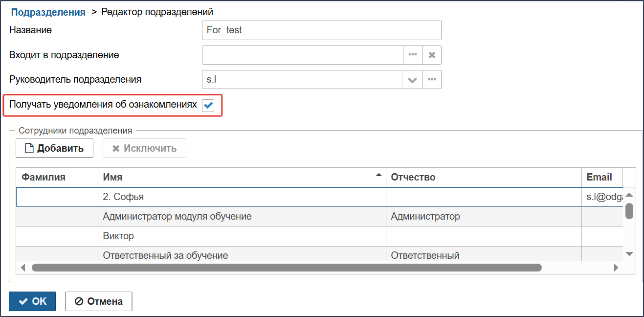
Task: Clear the parent department field
Action: tap(432, 55)
